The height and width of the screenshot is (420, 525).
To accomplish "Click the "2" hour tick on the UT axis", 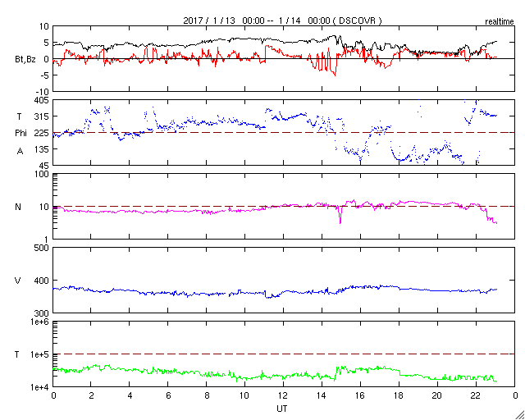I will tap(91, 395).
